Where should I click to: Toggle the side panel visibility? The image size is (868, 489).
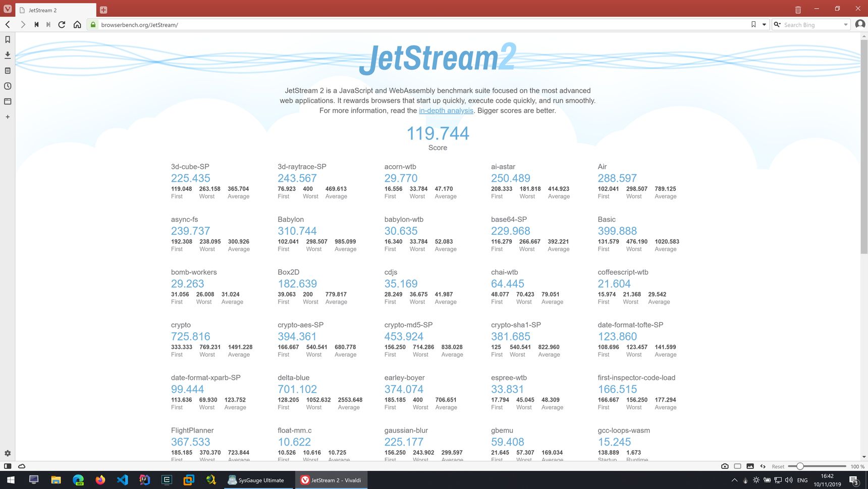[8, 466]
